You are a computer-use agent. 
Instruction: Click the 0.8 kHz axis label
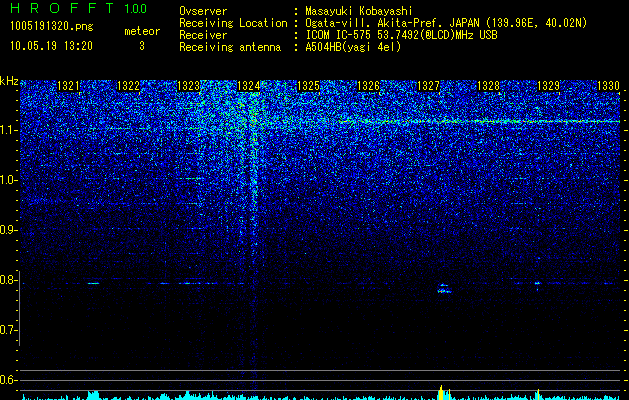(x=9, y=280)
